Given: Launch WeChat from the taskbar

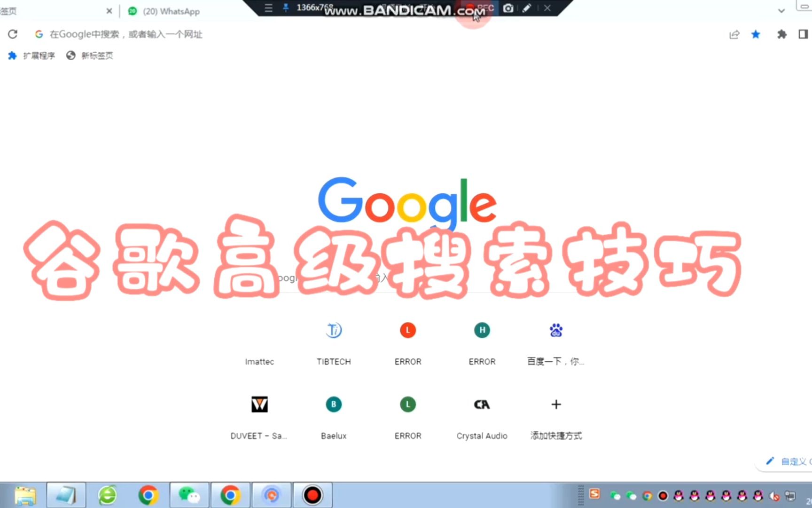Looking at the screenshot, I should pyautogui.click(x=188, y=495).
